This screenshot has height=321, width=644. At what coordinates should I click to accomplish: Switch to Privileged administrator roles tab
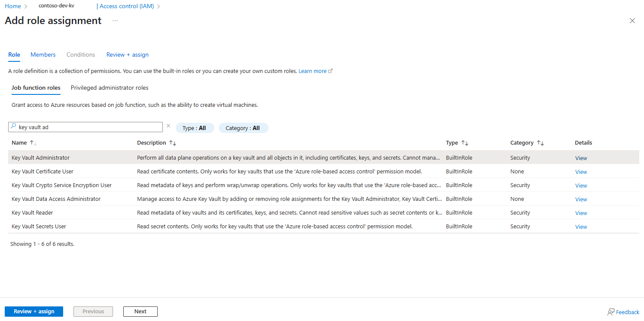(x=110, y=88)
